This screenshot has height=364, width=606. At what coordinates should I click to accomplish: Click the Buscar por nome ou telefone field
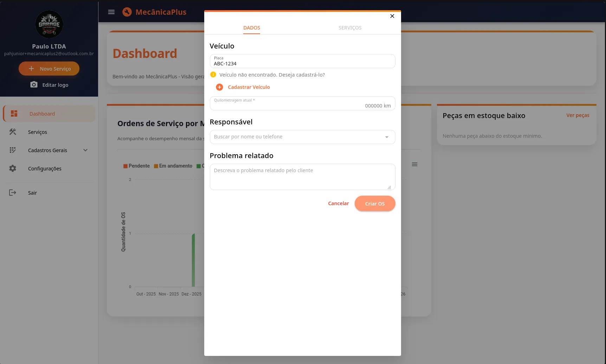click(303, 137)
